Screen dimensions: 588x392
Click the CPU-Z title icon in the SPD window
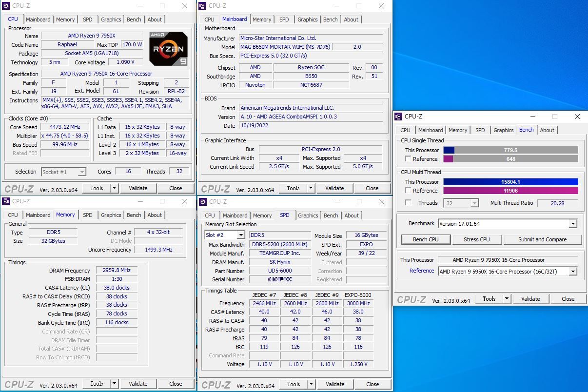click(x=202, y=202)
